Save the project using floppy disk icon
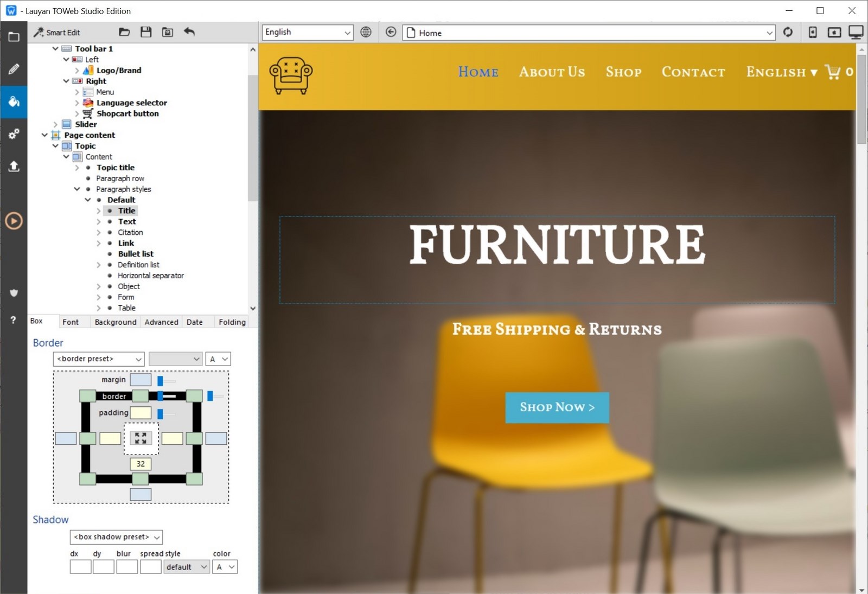Viewport: 868px width, 594px height. [146, 32]
